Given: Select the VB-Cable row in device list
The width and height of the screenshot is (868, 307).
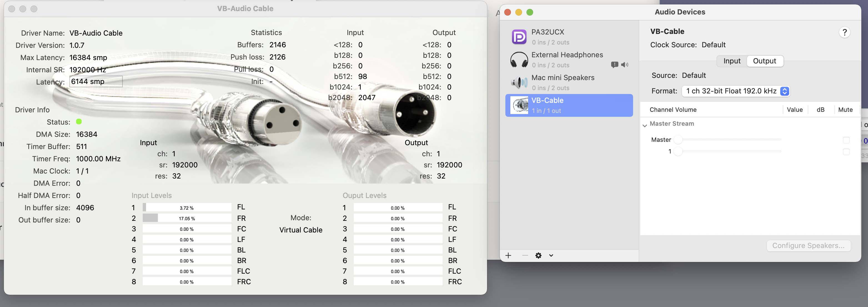Looking at the screenshot, I should pos(569,105).
